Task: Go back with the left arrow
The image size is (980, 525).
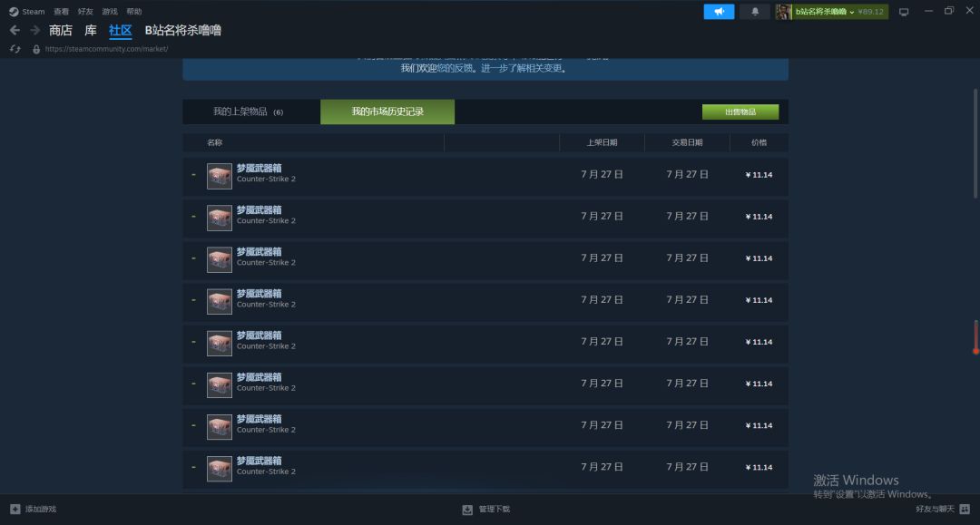Action: 15,30
